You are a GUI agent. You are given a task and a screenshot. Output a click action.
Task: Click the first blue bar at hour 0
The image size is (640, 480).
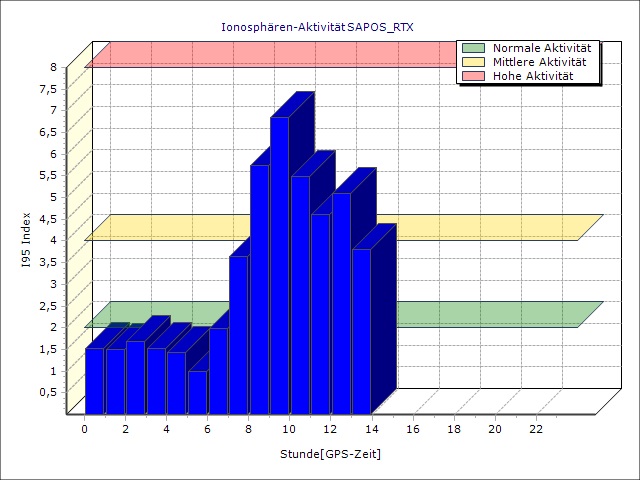tap(94, 380)
